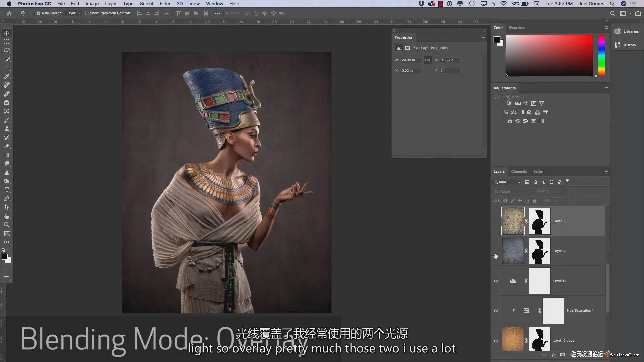Viewport: 644px width, 362px height.
Task: Pick the Eyedropper tool
Action: (x=7, y=76)
